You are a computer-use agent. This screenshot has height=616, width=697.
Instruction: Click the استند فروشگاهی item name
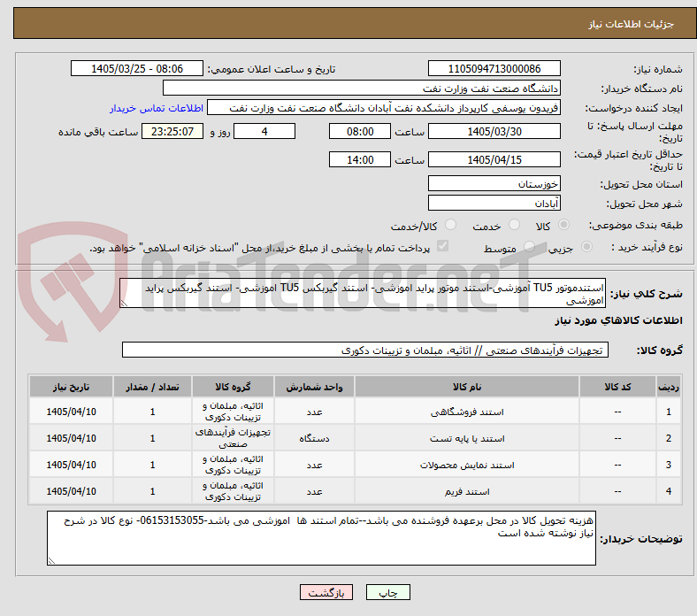(x=467, y=412)
